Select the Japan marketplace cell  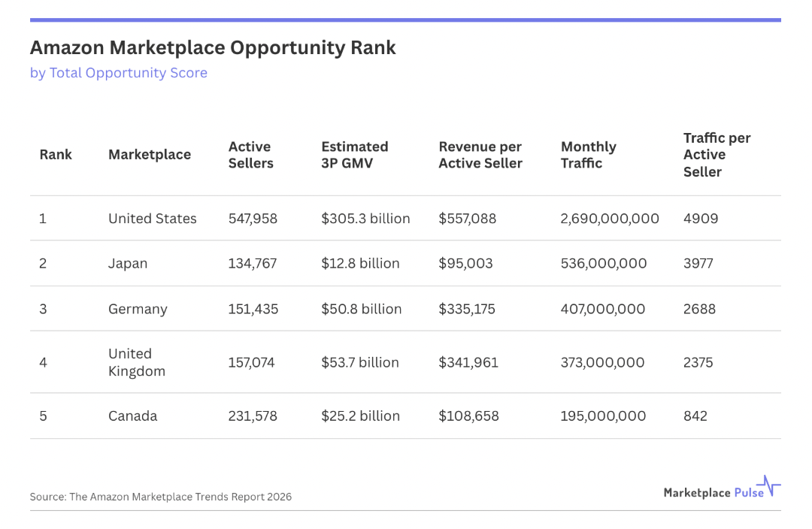(128, 264)
